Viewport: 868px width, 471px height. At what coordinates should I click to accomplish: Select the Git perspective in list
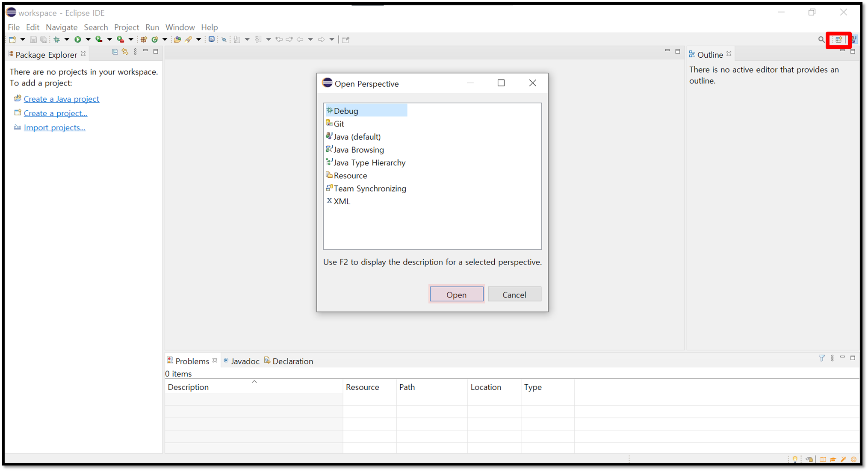click(x=335, y=124)
